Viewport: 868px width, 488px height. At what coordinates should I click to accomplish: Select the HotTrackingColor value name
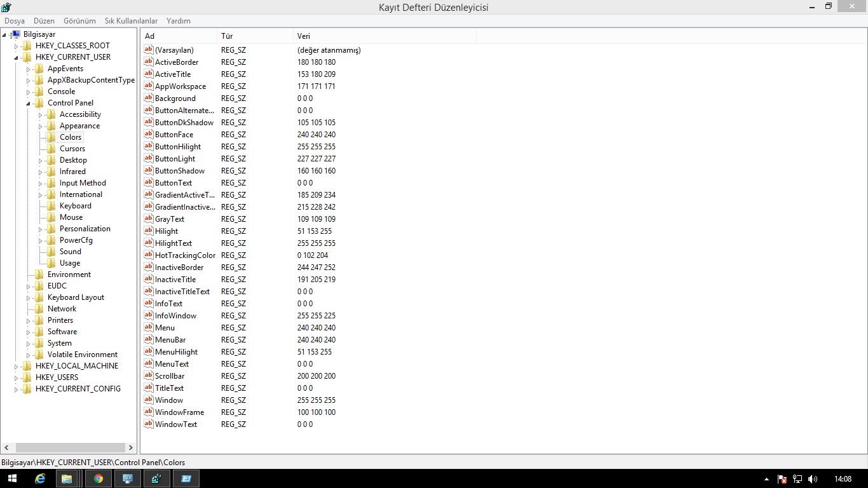click(x=185, y=255)
